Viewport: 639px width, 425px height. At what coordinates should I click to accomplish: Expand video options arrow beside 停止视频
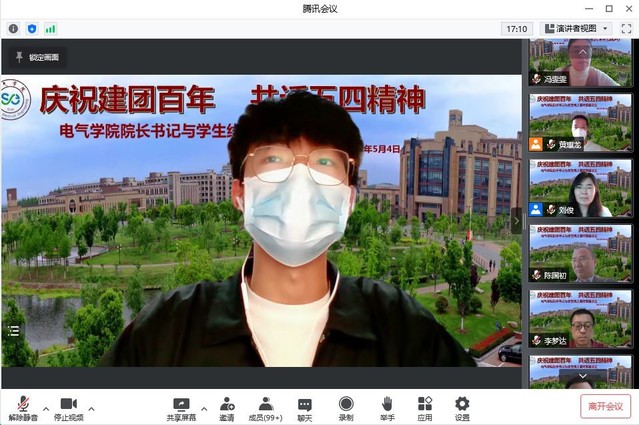pos(92,408)
